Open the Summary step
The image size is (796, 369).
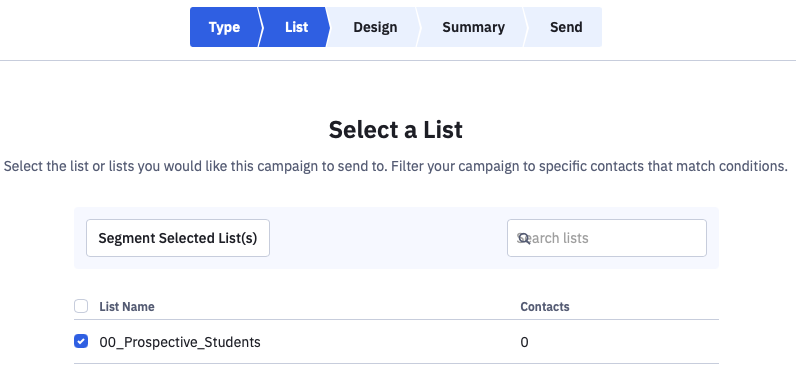473,27
